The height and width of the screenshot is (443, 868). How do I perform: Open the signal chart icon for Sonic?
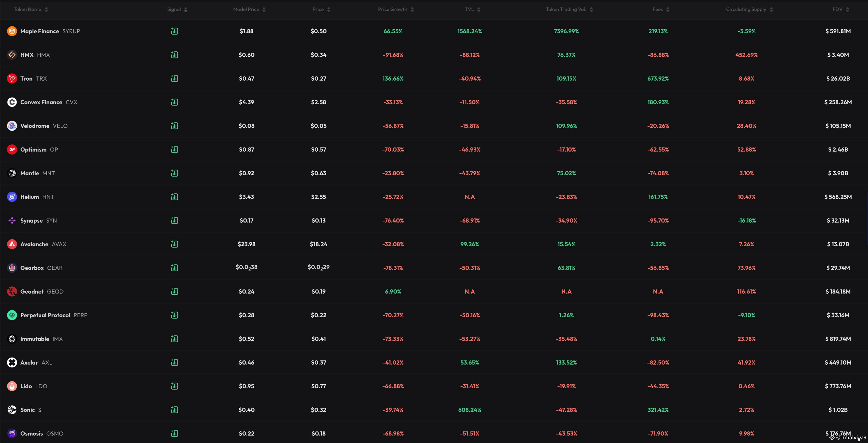pyautogui.click(x=174, y=410)
